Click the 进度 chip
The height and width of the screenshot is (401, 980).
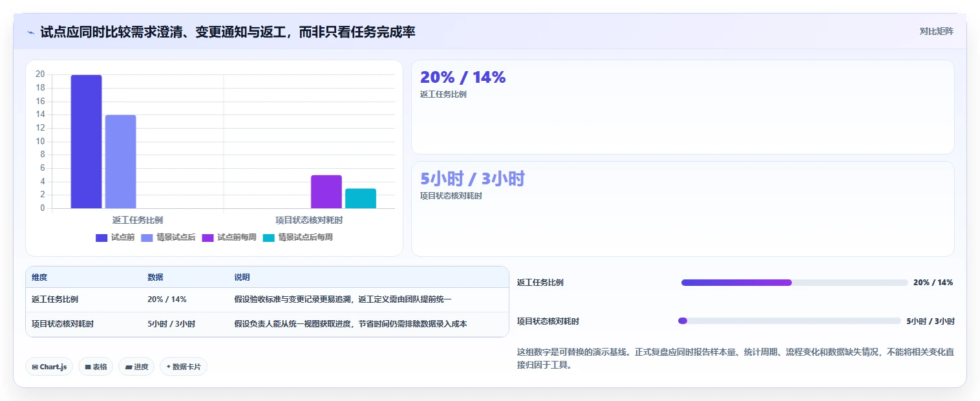[x=136, y=367]
